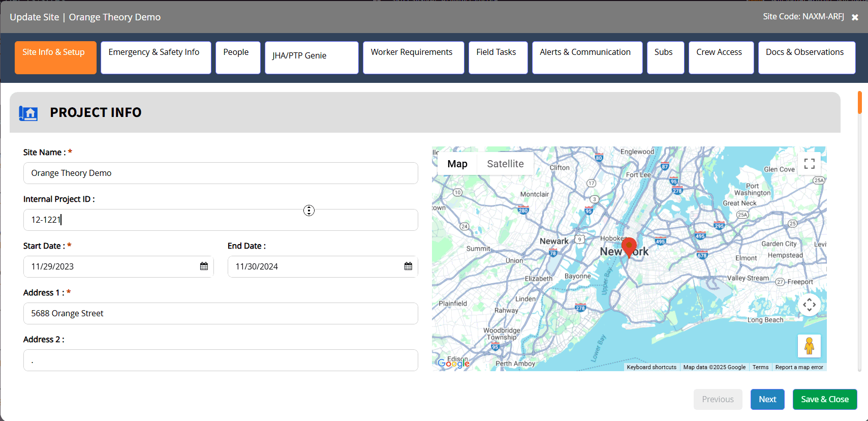Click the orange dialog scrollbar thumb
The image size is (868, 421).
pos(860,102)
